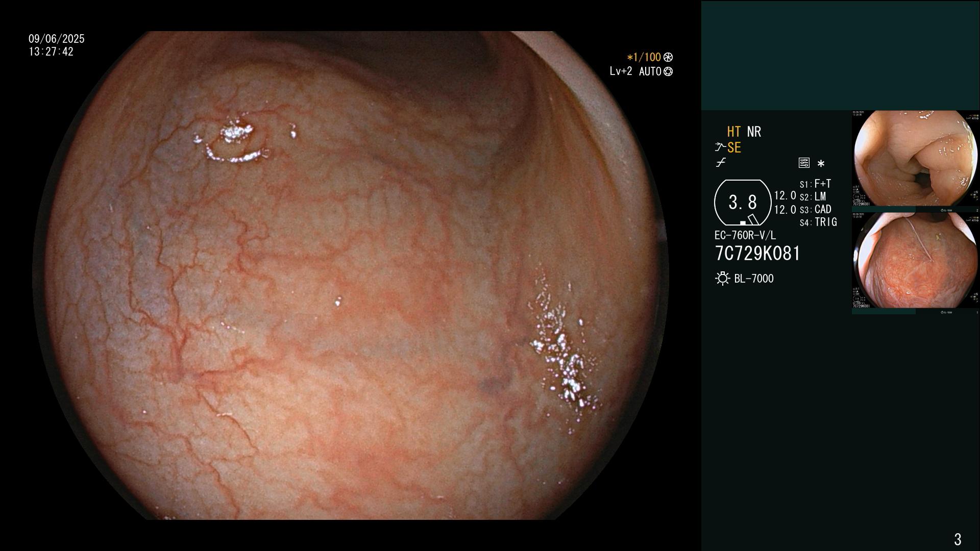
Task: Open the settings list icon beside asterisk
Action: pyautogui.click(x=804, y=163)
